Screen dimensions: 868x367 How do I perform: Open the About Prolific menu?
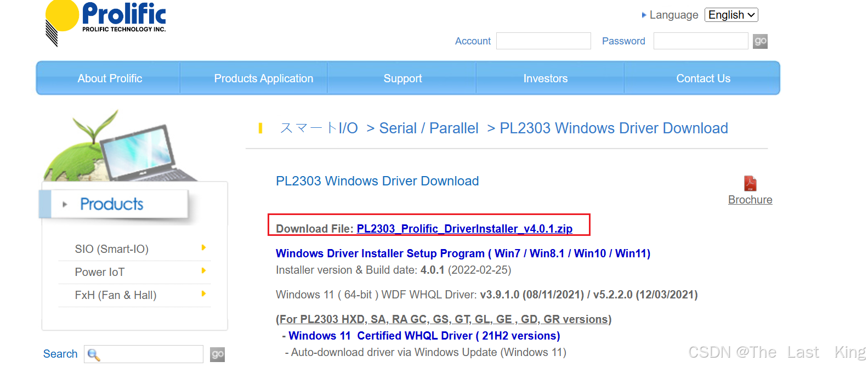click(110, 78)
